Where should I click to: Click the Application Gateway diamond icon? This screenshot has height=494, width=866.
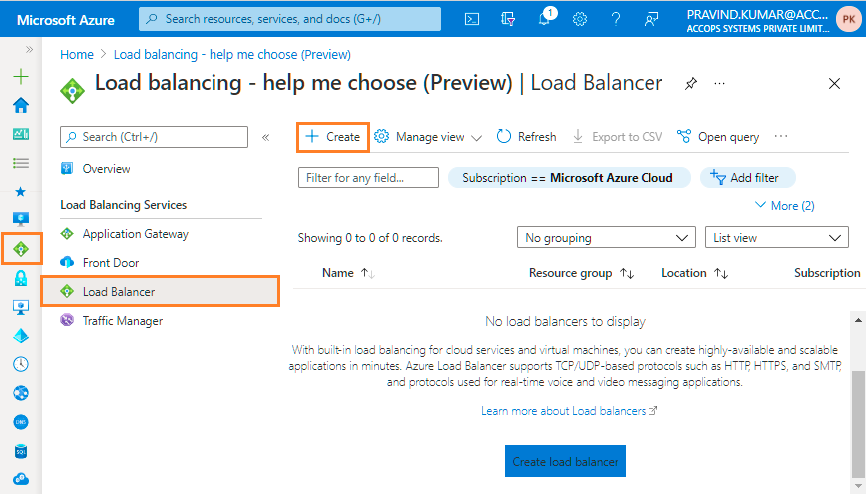click(x=67, y=234)
